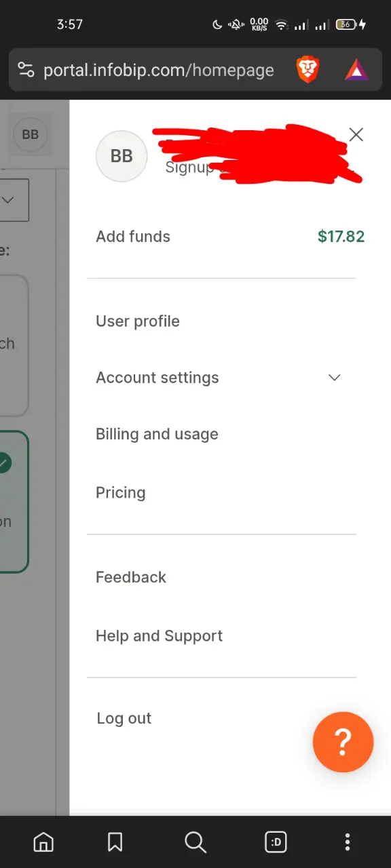
Task: Open Add funds
Action: tap(133, 237)
